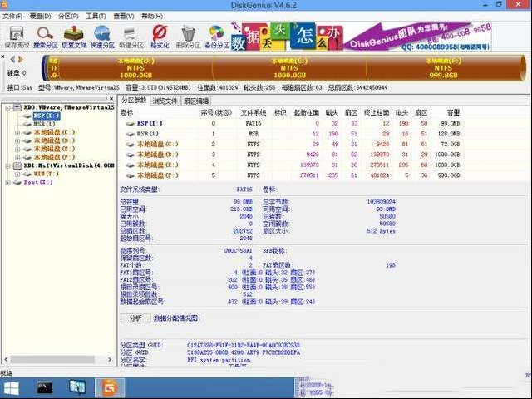Expand the local disk (D:) tree node

(x=17, y=140)
